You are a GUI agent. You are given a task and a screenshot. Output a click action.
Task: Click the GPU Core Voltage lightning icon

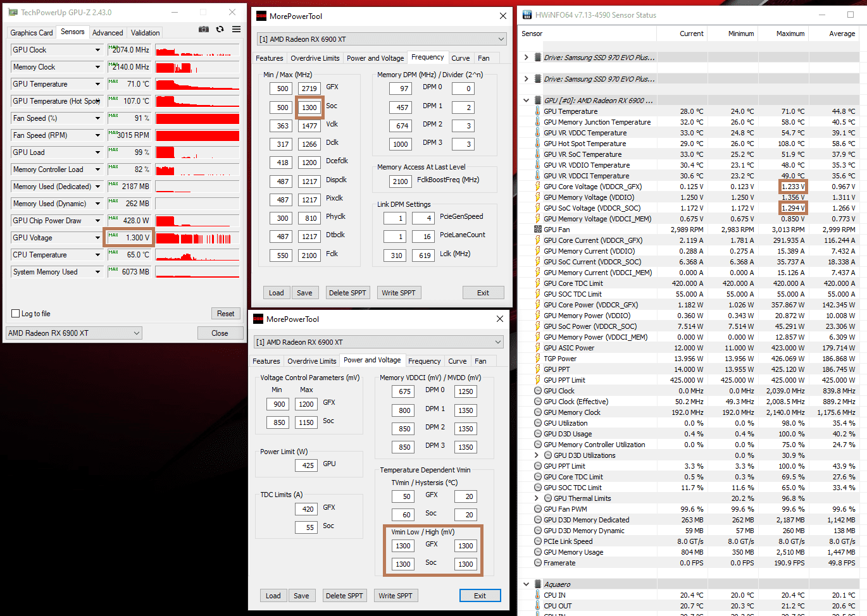point(538,187)
